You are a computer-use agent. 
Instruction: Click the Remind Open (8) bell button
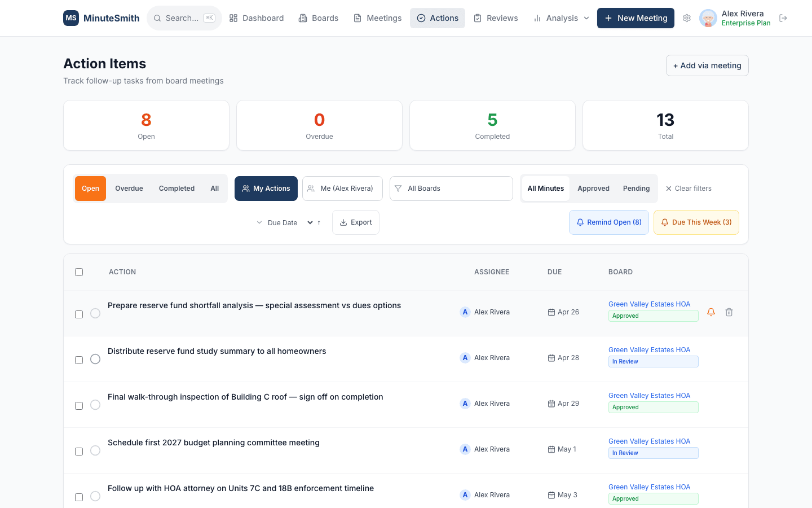pyautogui.click(x=609, y=222)
